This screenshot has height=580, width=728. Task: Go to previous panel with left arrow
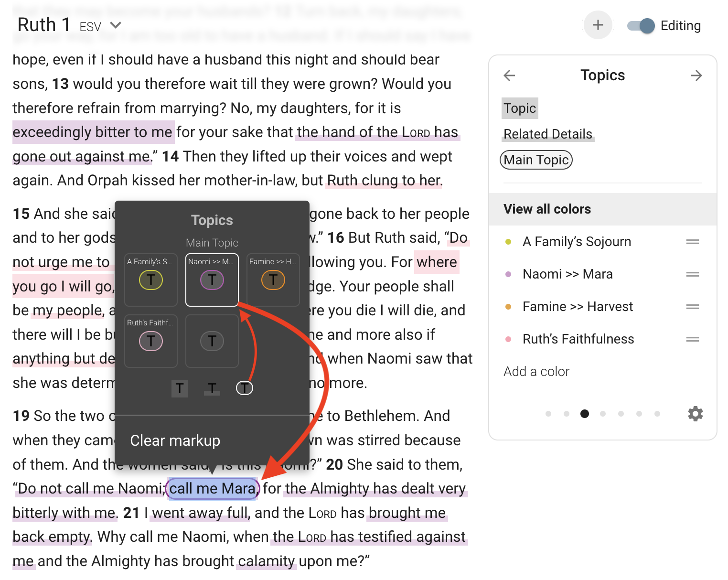[509, 75]
